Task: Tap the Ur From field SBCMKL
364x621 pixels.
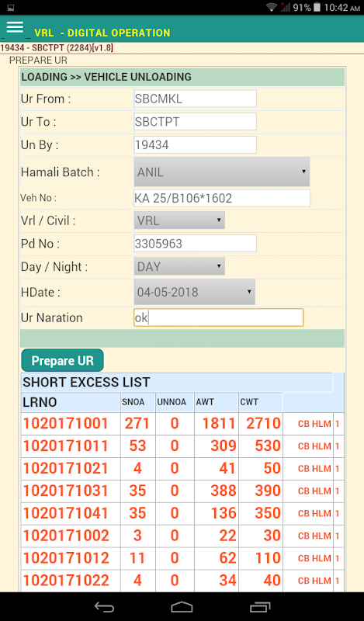Action: coord(196,99)
